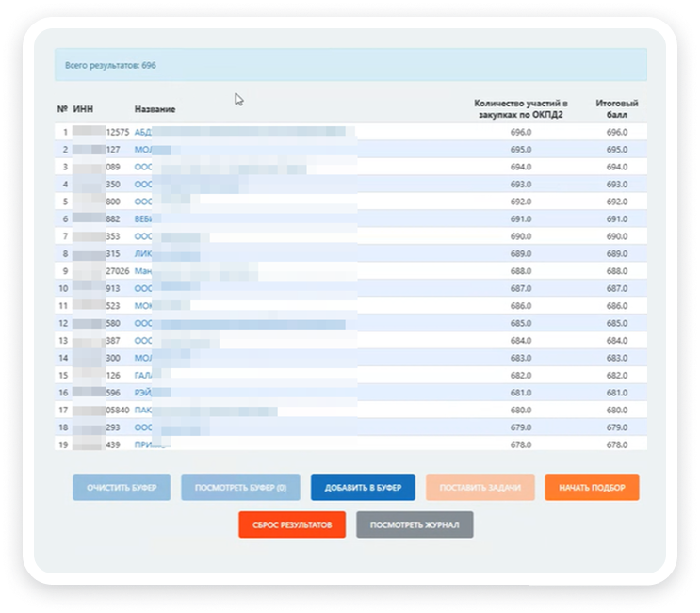
Task: Reset results with СБРОС РЕЗУЛЬТАТОВ
Action: pos(292,524)
